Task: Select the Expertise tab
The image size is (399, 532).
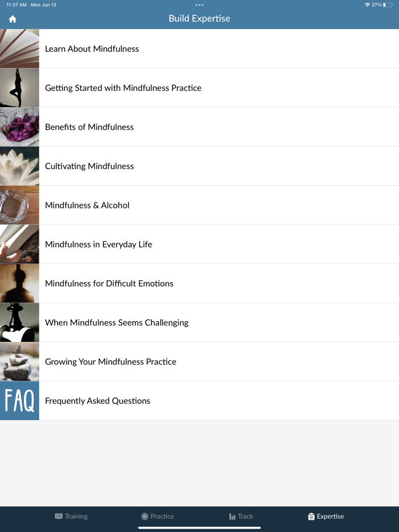Action: (x=326, y=517)
